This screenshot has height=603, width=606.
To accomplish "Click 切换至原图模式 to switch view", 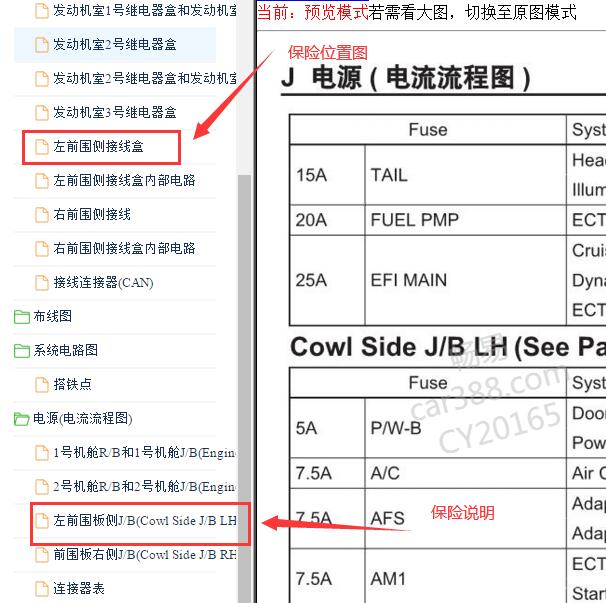I will click(x=521, y=12).
